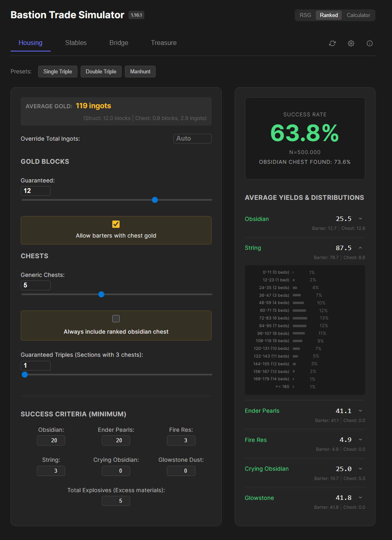Image resolution: width=392 pixels, height=540 pixels.
Task: Click the refresh simulation icon
Action: coord(332,43)
